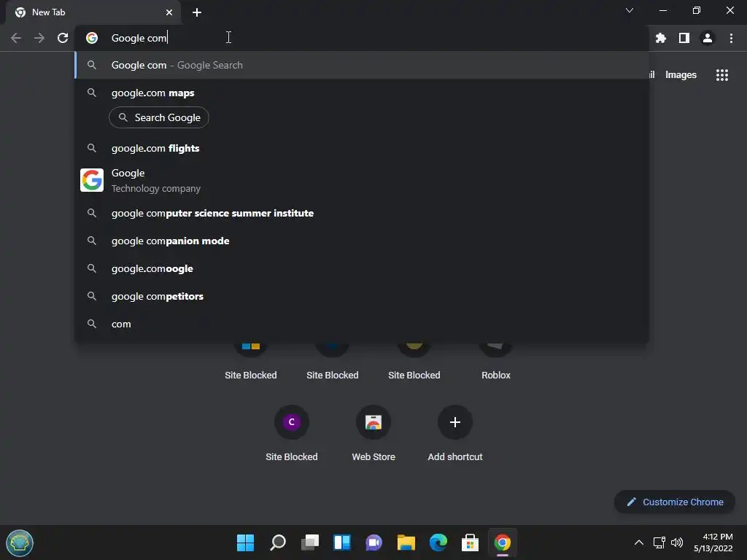The height and width of the screenshot is (560, 747).
Task: Select the 'google.comoogle' suggestion
Action: [362, 268]
